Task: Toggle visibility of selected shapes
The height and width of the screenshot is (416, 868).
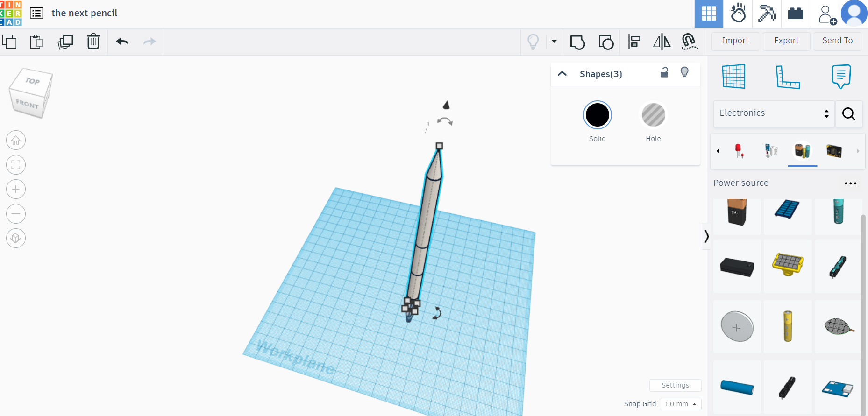Action: [684, 72]
